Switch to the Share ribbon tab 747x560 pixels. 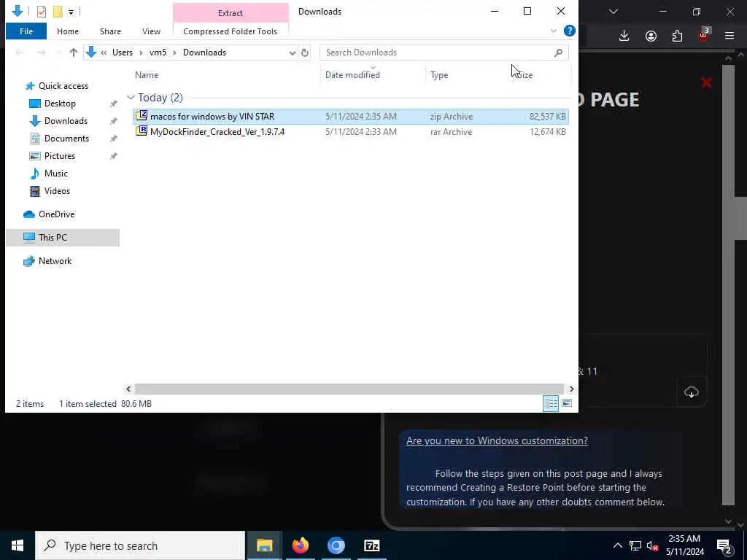point(111,31)
